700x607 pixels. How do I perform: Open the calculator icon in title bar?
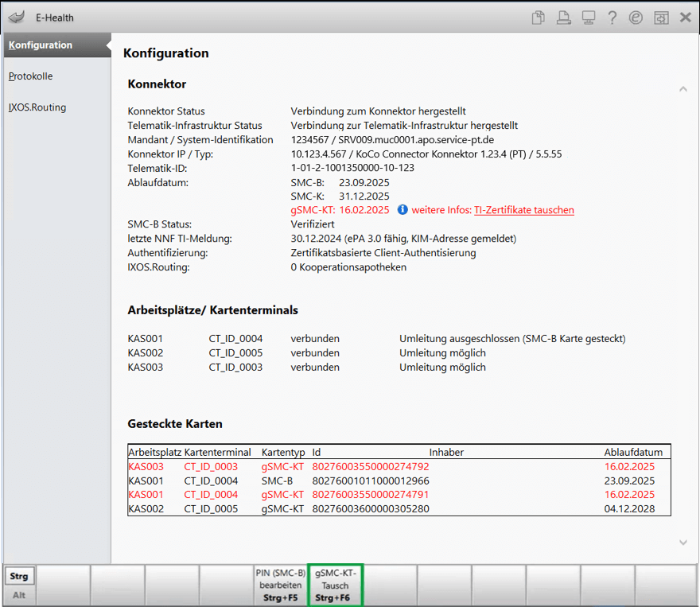[661, 18]
